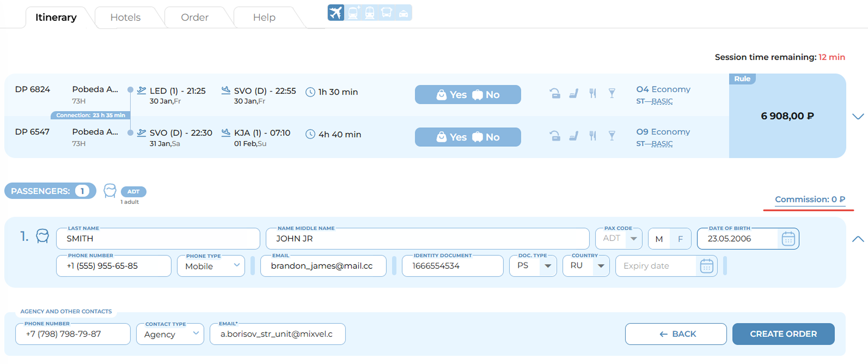Select gender M for passenger
The width and height of the screenshot is (868, 364).
point(659,239)
